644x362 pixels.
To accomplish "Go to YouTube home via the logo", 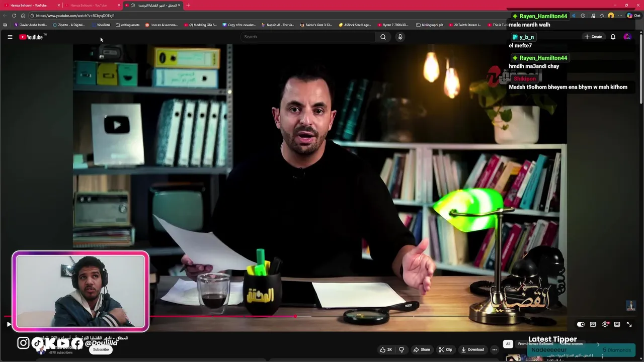I will 31,37.
